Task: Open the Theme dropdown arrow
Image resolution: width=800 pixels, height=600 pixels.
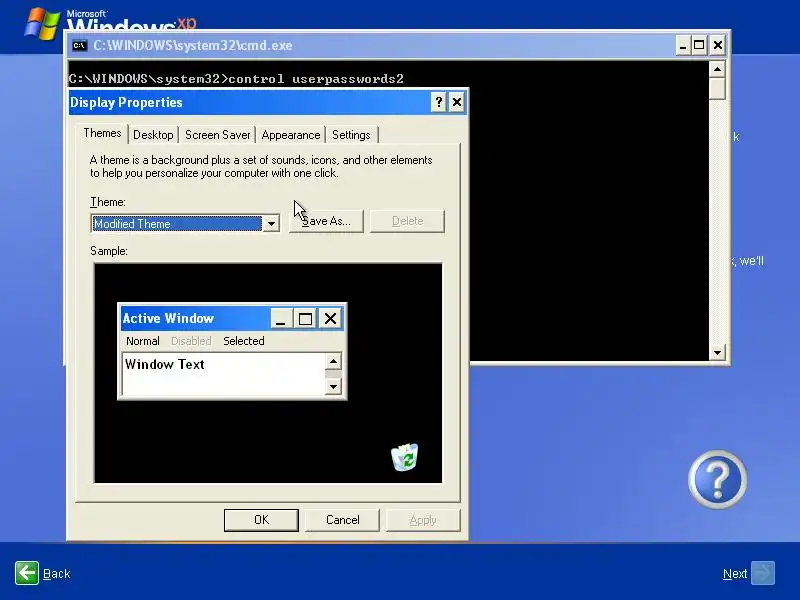Action: pos(271,223)
